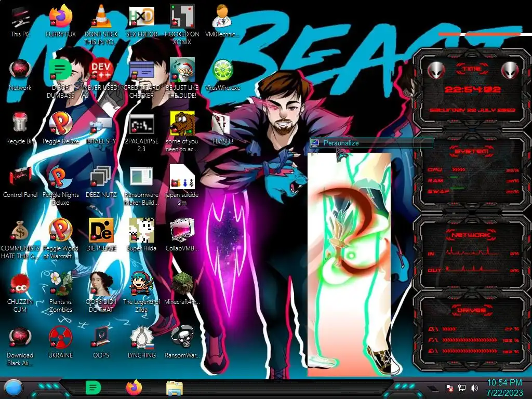Open the RansomWar skull icon
532x399 pixels.
click(182, 343)
